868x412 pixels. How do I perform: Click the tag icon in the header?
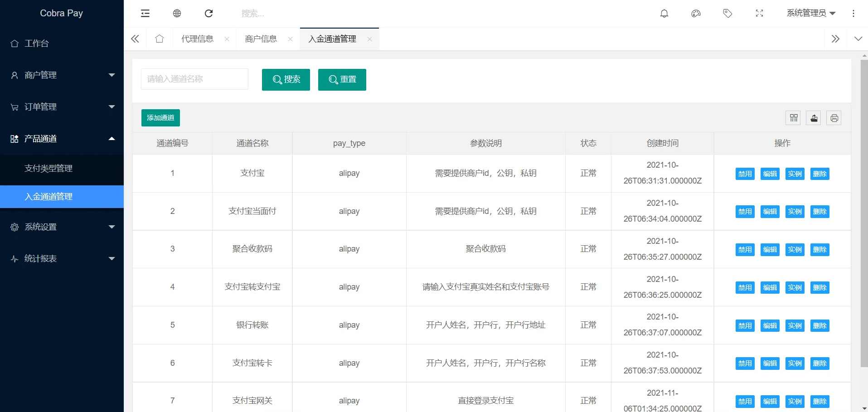click(x=727, y=13)
